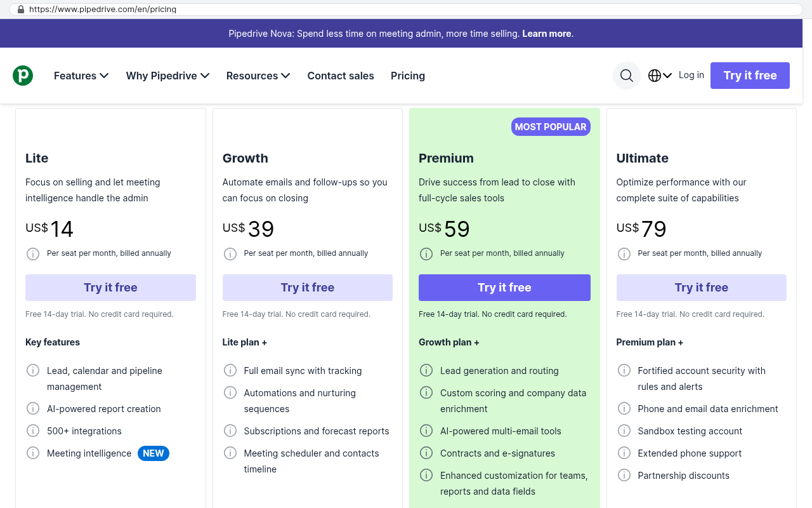Click the Meeting scheduler and contacts timeline text
The image size is (812, 508).
(x=311, y=461)
